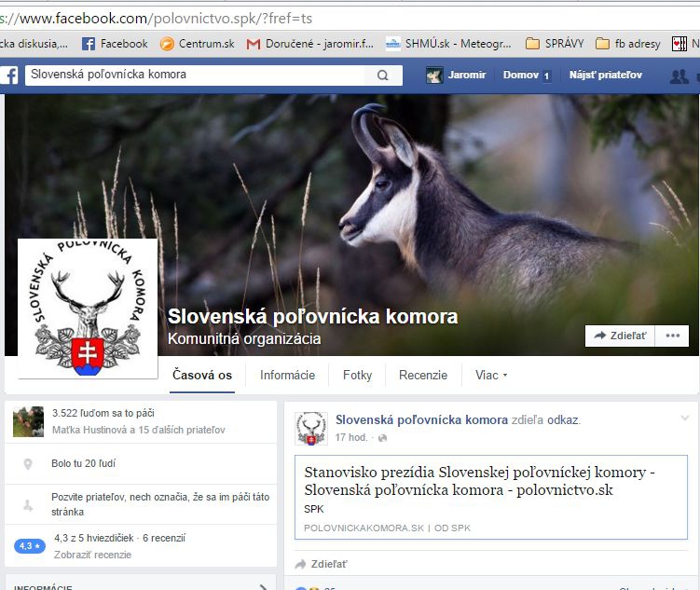Expand the INFORMÁCIE section arrow
This screenshot has width=700, height=590.
tap(264, 587)
